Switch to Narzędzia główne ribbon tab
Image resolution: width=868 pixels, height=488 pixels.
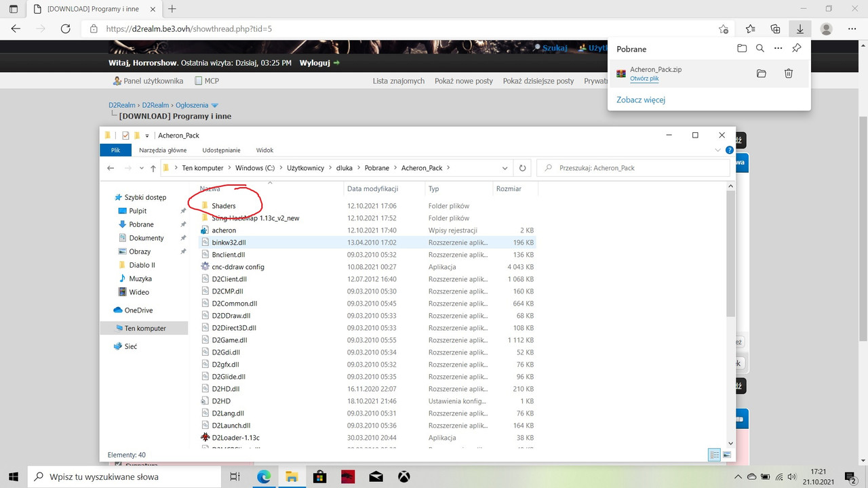point(163,150)
